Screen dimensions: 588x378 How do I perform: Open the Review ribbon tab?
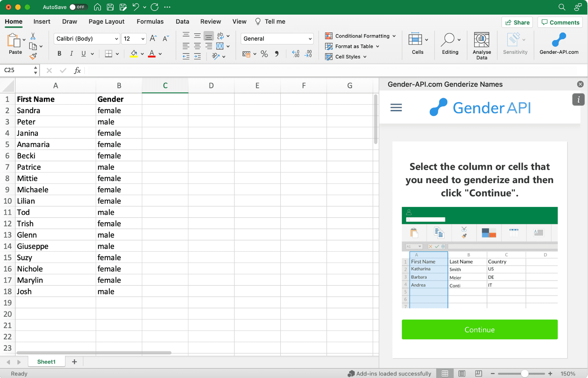point(211,21)
